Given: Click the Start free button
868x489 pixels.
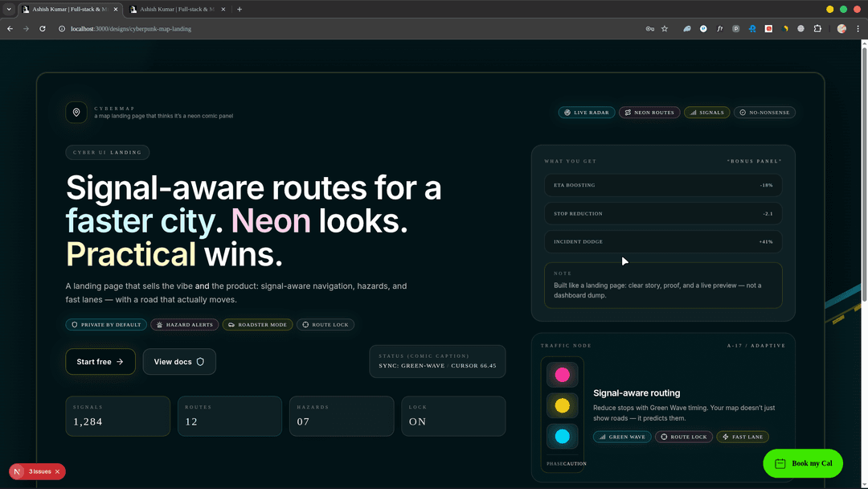Looking at the screenshot, I should click(100, 362).
